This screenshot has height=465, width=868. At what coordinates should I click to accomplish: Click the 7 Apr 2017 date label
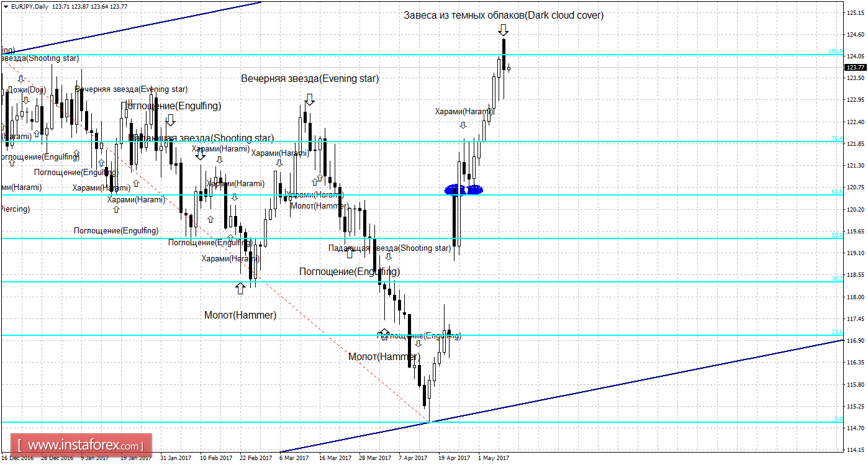414,458
